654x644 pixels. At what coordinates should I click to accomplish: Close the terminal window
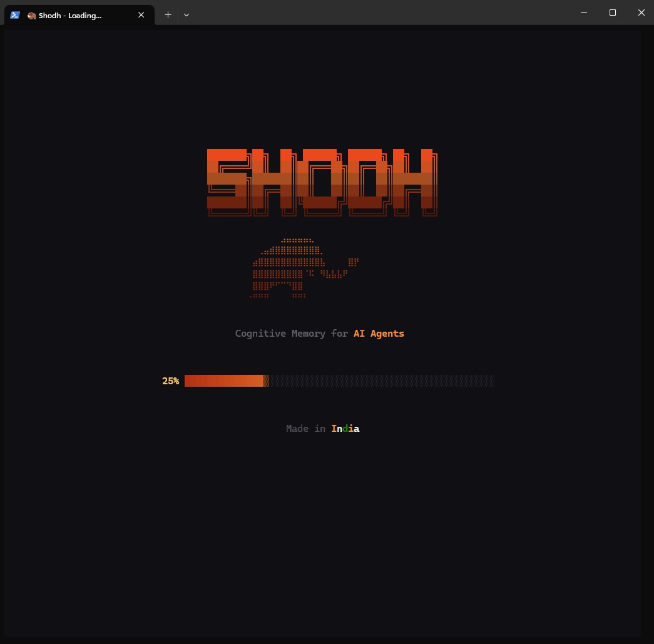[x=641, y=13]
